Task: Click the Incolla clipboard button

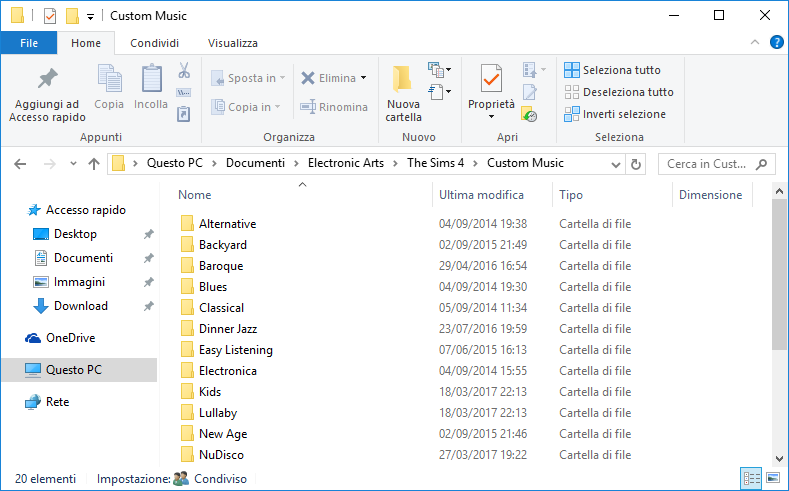Action: [x=151, y=87]
